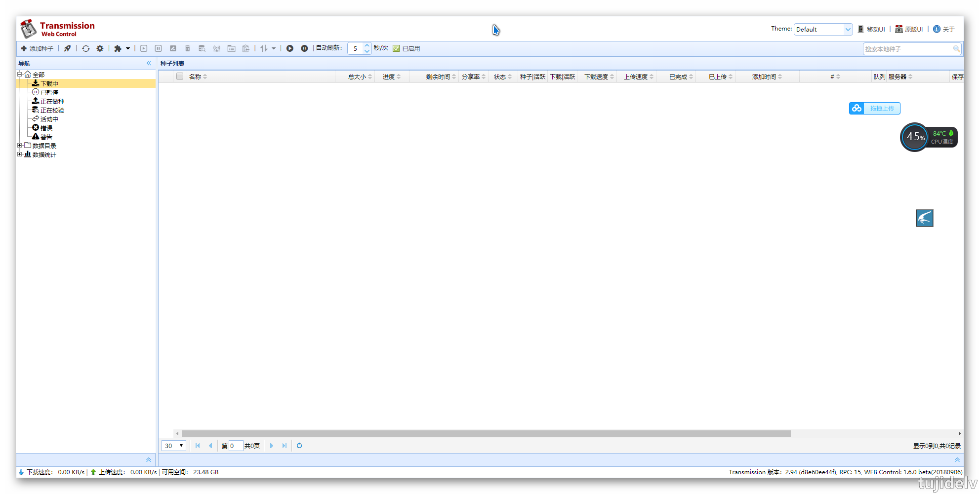
Task: Click the reload circular-arrows toolbar icon
Action: (x=86, y=48)
